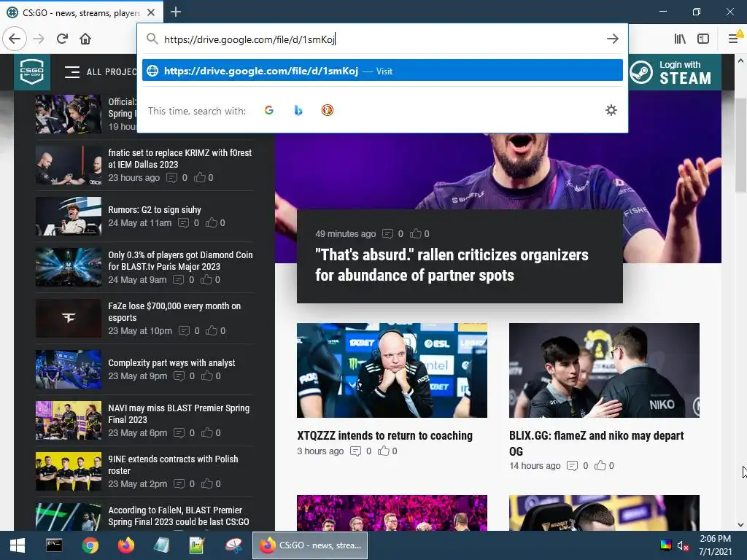
Task: Close the CS:GO news tab
Action: pyautogui.click(x=151, y=12)
